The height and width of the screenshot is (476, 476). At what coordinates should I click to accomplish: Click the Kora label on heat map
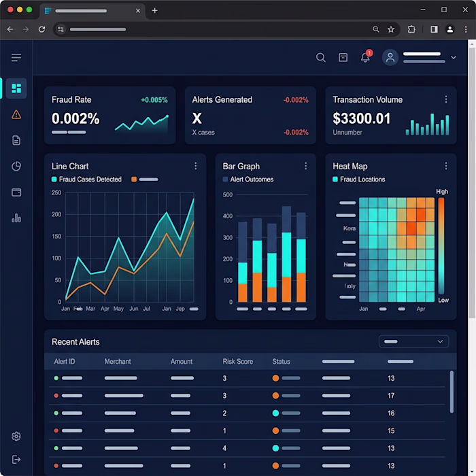click(x=350, y=228)
